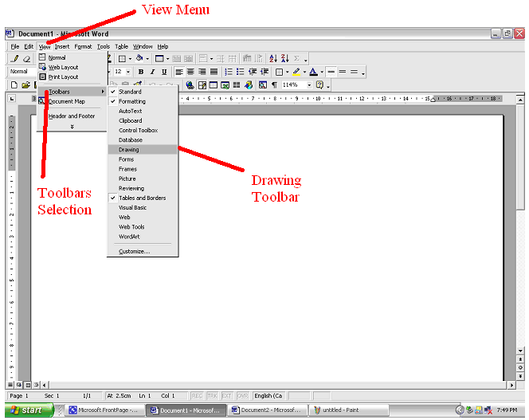This screenshot has width=529, height=420.
Task: Click Align Left paragraph icon
Action: pos(178,72)
